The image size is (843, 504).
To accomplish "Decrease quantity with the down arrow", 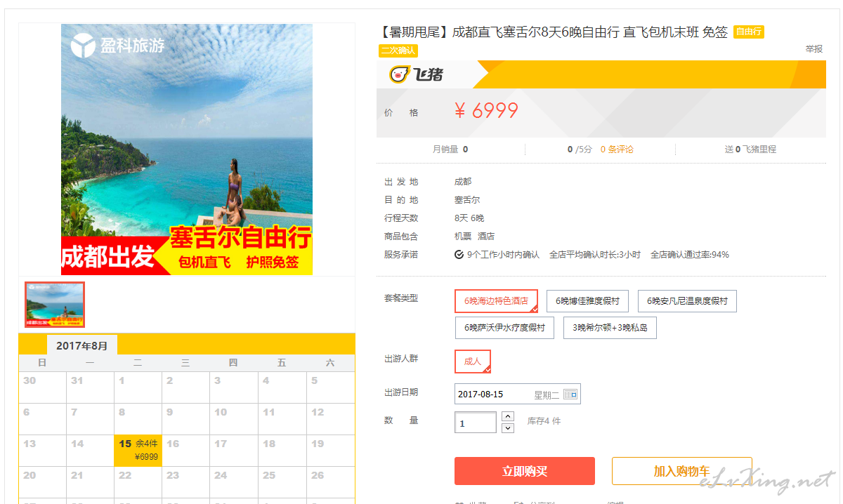I will (509, 427).
